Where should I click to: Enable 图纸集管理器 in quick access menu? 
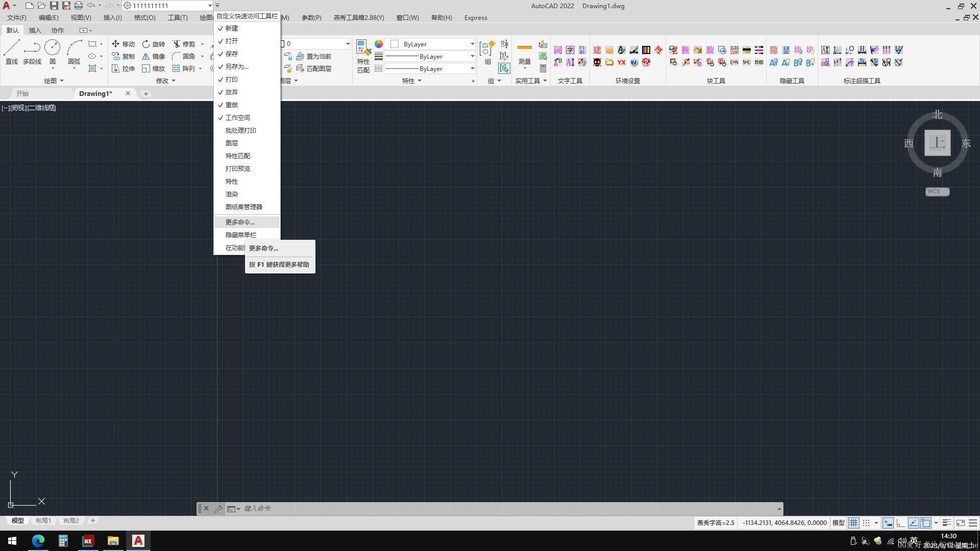247,207
